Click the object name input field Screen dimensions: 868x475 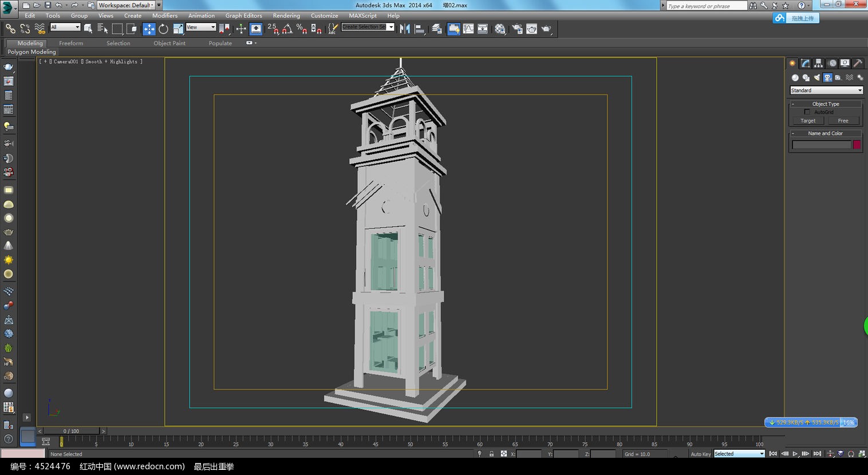pos(822,145)
